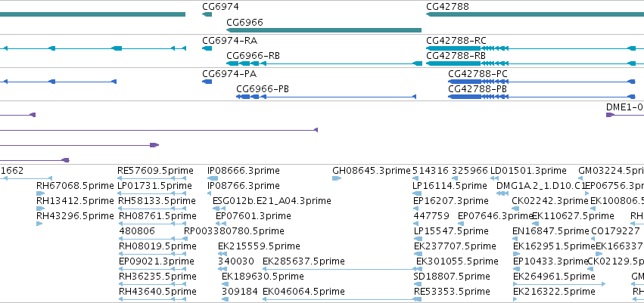Click the EP16207.3prime EST label
644x303 pixels.
point(451,201)
